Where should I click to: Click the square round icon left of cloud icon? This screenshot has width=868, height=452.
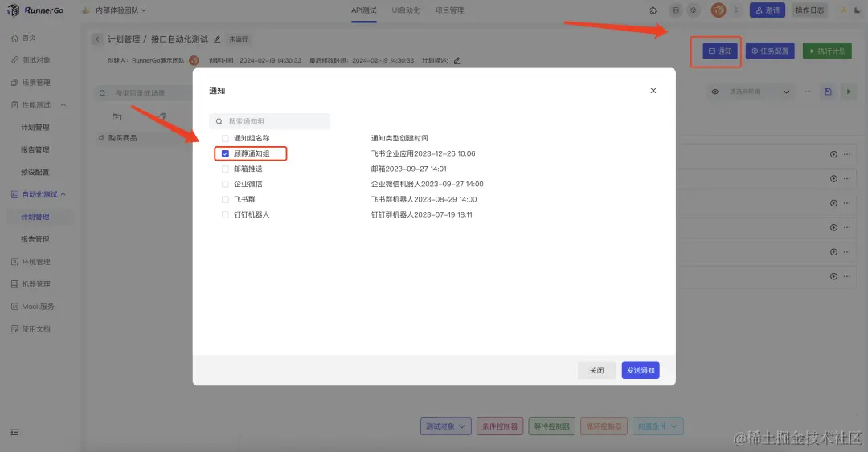click(675, 10)
